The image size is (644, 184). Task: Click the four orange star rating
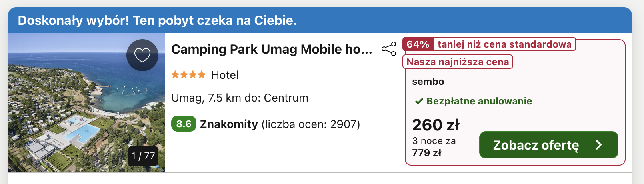point(188,75)
